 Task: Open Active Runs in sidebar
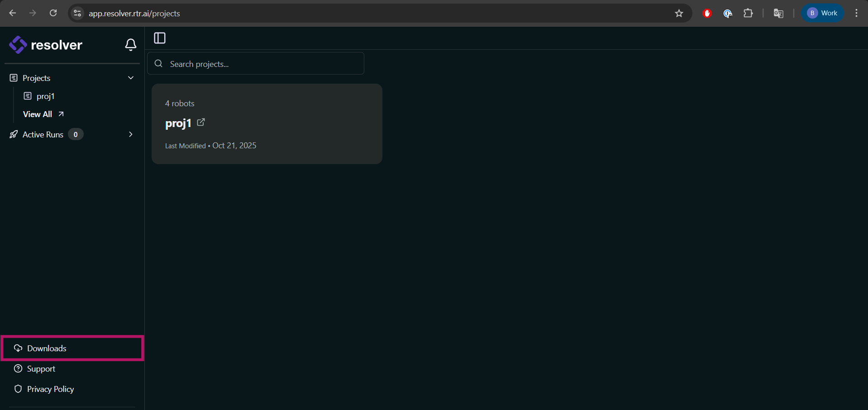(x=72, y=134)
